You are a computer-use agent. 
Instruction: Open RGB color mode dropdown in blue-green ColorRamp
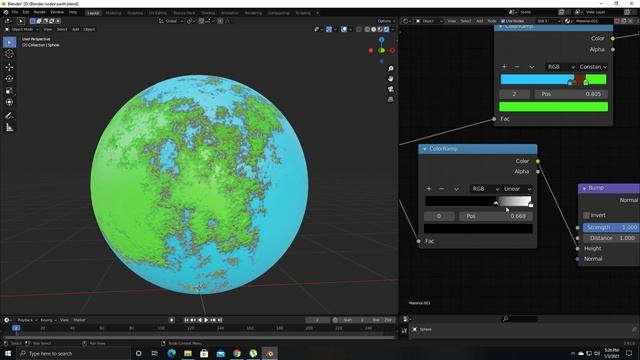561,67
